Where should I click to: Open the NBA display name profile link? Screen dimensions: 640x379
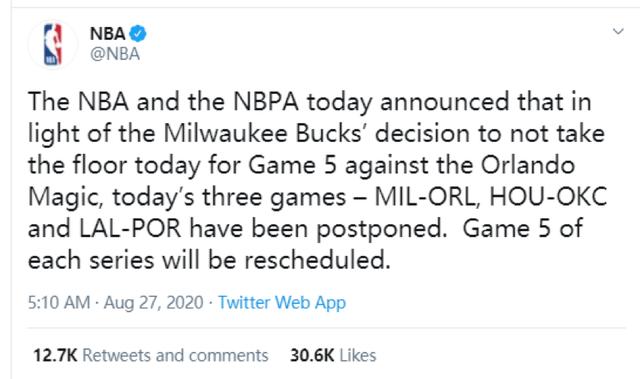click(108, 33)
